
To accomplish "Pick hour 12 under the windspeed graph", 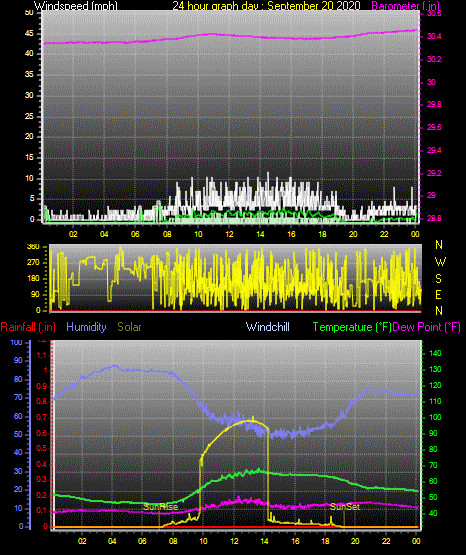I will (229, 234).
